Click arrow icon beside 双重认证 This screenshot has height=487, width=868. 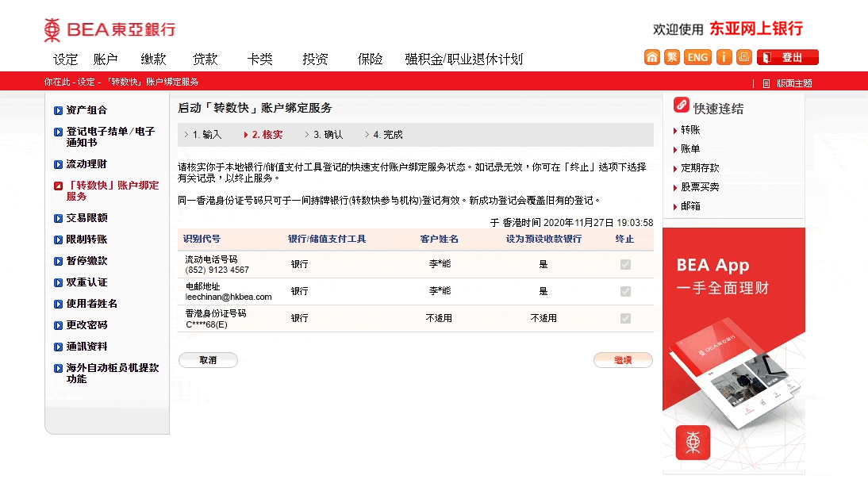pos(58,283)
